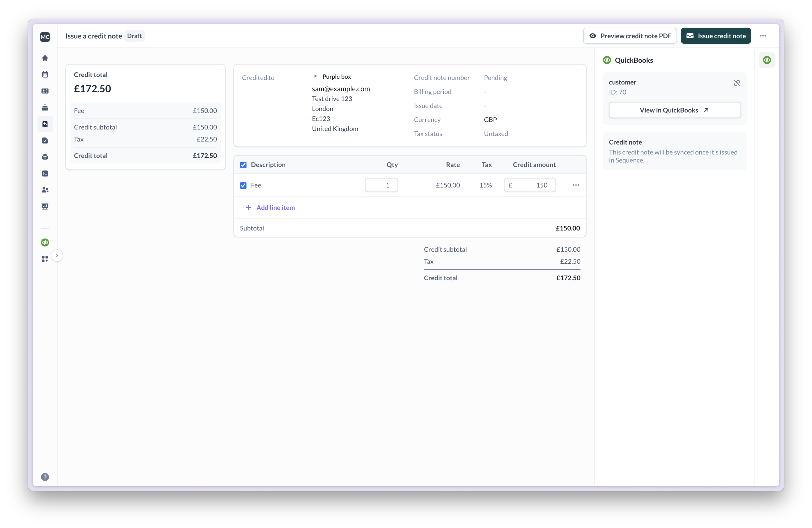Open the QuickBooks icon near sidebar bottom
Image resolution: width=812 pixels, height=528 pixels.
45,242
